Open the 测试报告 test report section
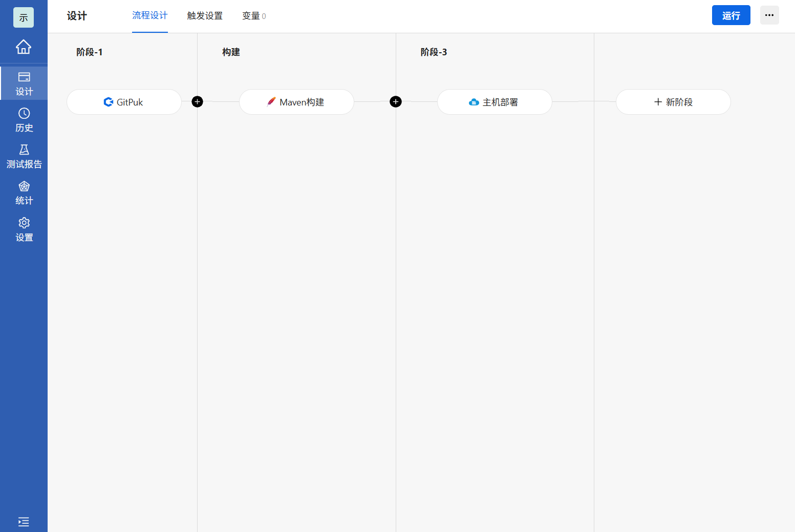This screenshot has width=795, height=532. click(24, 156)
